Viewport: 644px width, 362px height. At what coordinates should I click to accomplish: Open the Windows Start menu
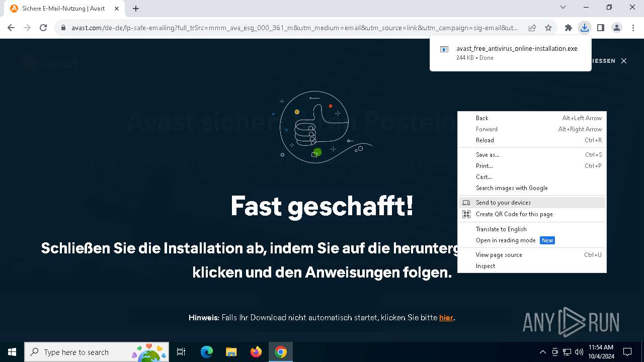(x=12, y=352)
